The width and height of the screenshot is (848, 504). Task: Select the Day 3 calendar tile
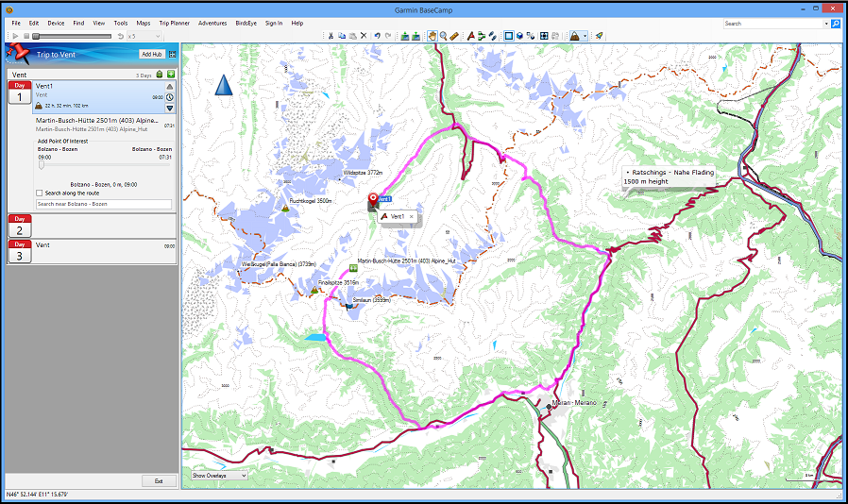click(20, 251)
